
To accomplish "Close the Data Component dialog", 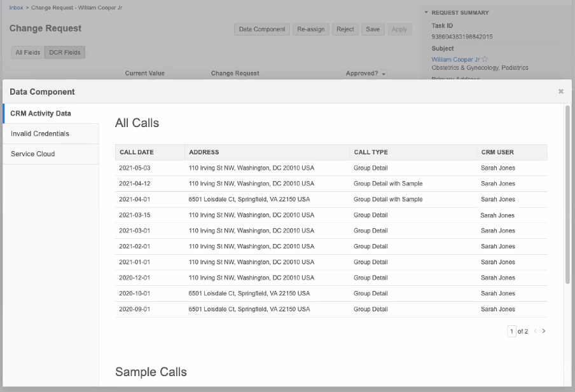I will click(560, 91).
